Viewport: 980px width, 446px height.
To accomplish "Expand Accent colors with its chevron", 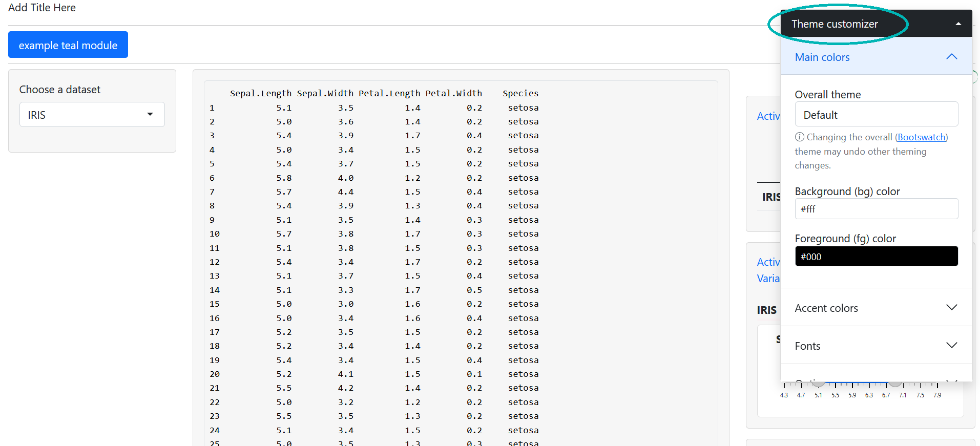I will click(x=951, y=308).
